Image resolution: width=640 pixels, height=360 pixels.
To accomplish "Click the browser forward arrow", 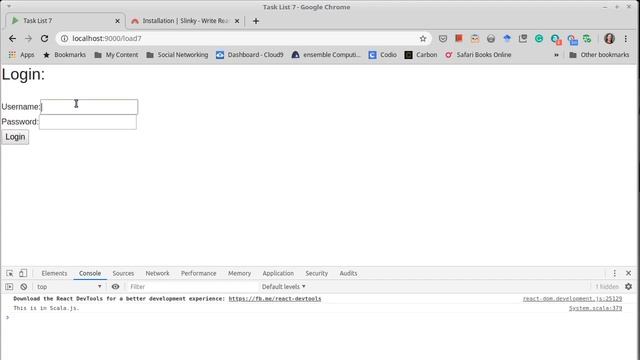I will click(x=28, y=38).
